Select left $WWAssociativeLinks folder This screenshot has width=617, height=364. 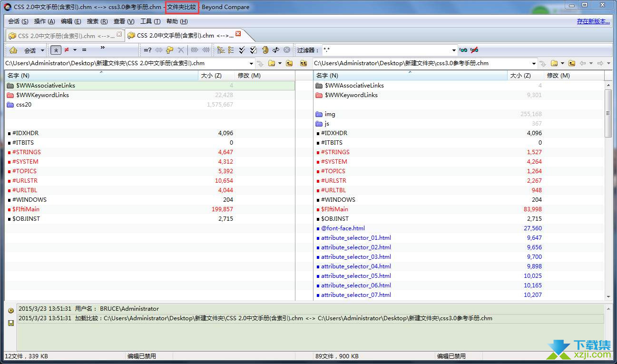[x=149, y=86]
